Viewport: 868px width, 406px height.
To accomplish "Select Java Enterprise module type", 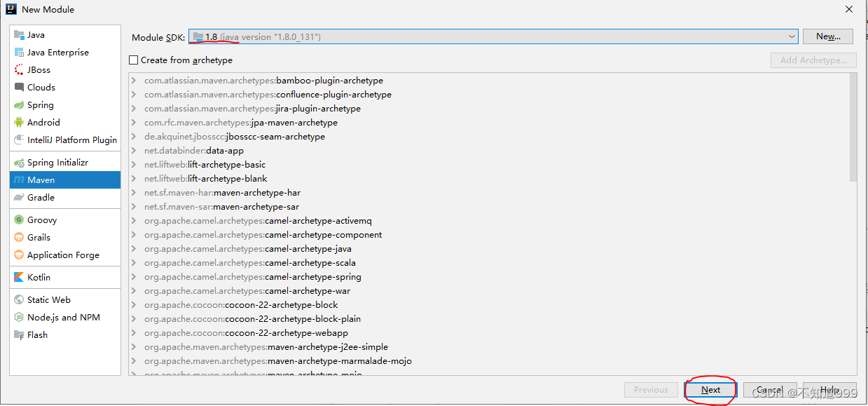I will pos(58,53).
